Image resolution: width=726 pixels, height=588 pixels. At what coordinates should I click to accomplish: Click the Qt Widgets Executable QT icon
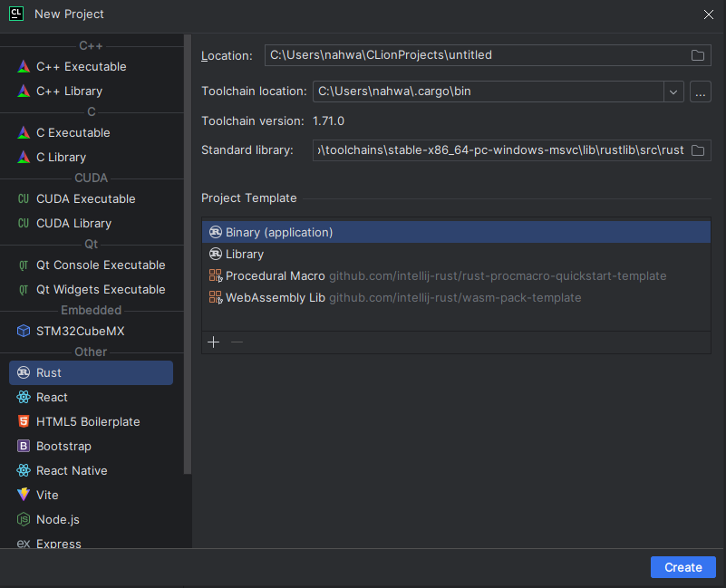click(24, 290)
